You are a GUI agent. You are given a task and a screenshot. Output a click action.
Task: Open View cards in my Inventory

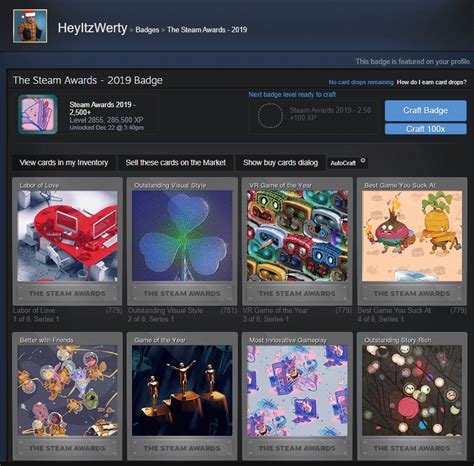click(x=64, y=163)
